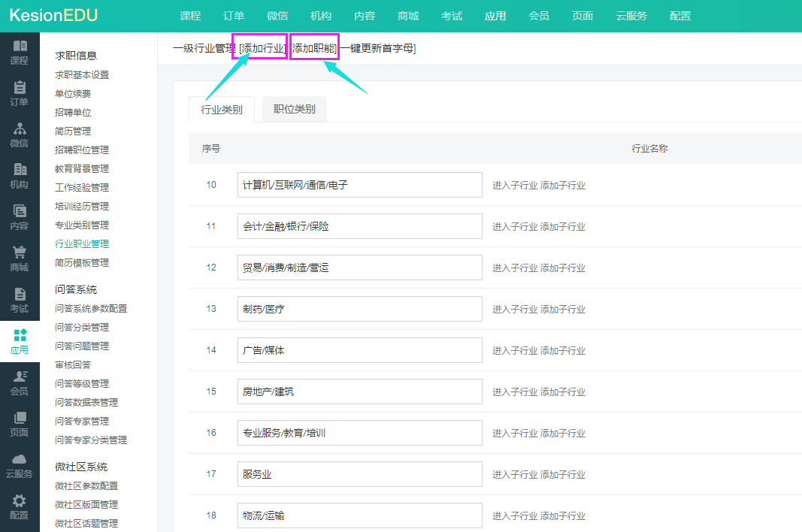Image resolution: width=802 pixels, height=532 pixels.
Task: Select the 微信 sidebar icon
Action: pos(20,129)
